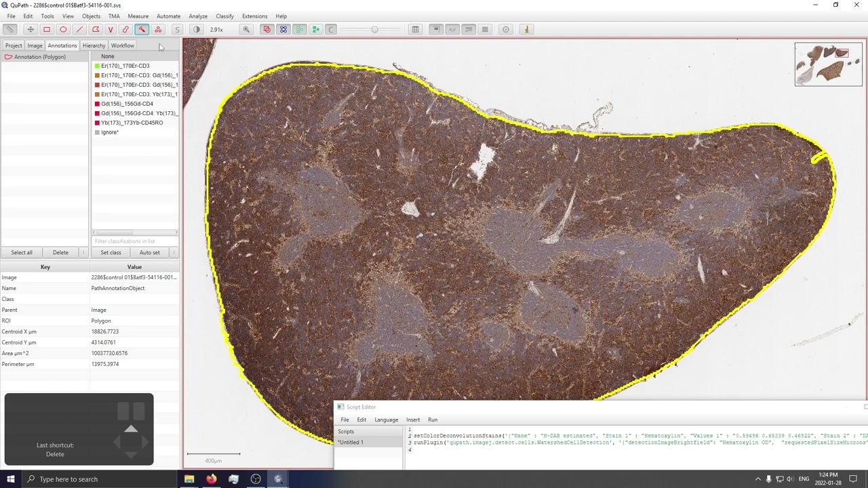Click the Auto set button
This screenshot has width=868, height=488.
pyautogui.click(x=150, y=252)
